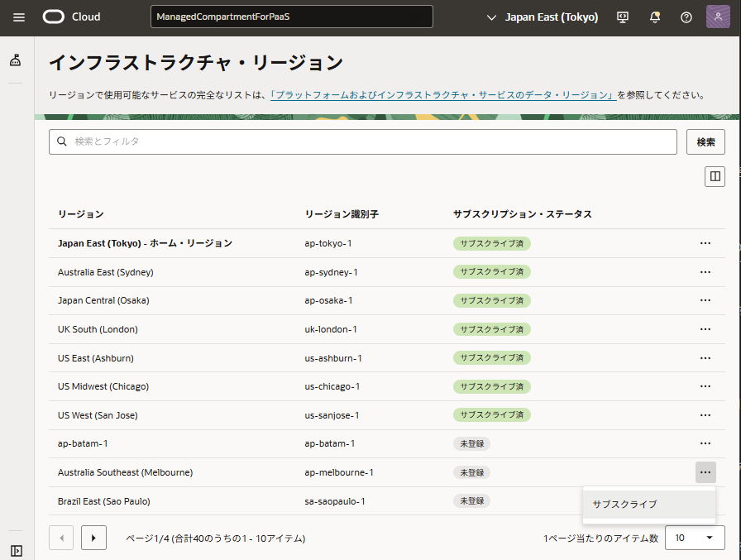Open the help question mark icon
Screen dimensions: 741x560
(x=686, y=17)
